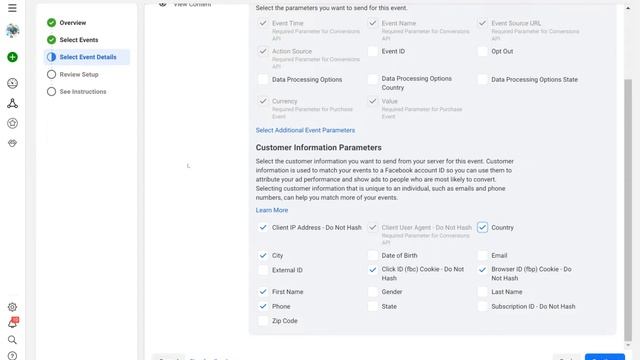Click the green check next to Select Events
This screenshot has height=360, width=640.
pyautogui.click(x=51, y=40)
